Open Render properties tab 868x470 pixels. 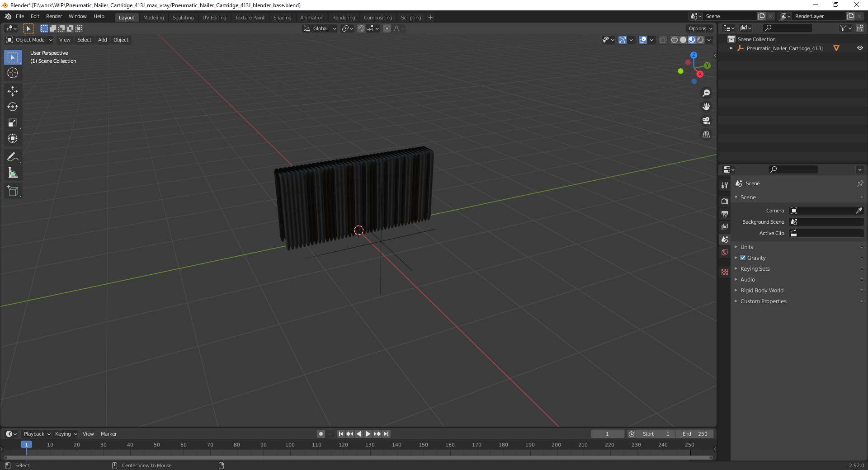point(725,201)
